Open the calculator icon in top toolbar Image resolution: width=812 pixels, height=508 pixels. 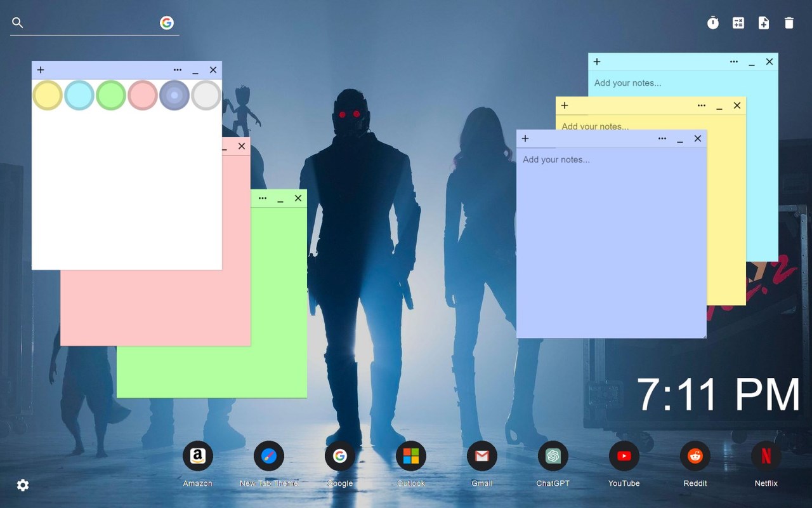738,23
